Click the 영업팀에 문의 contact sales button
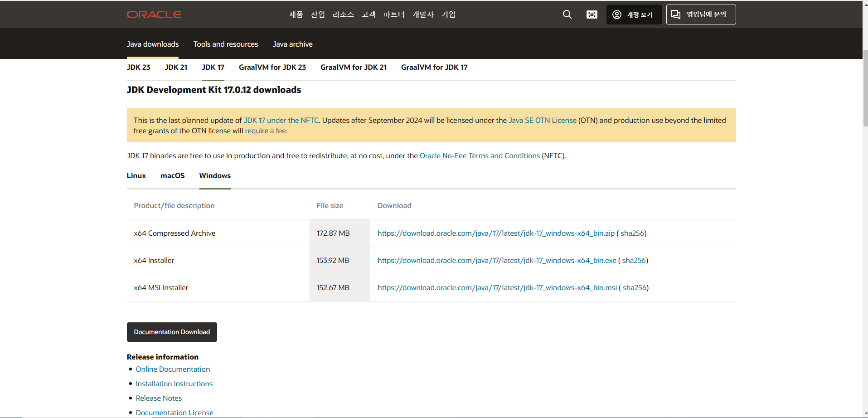 click(701, 15)
